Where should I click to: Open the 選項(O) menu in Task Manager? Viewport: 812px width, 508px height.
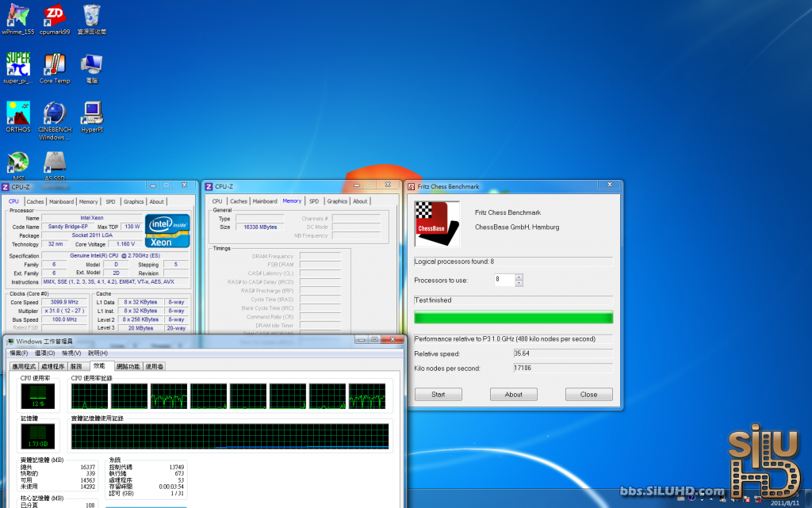click(44, 353)
